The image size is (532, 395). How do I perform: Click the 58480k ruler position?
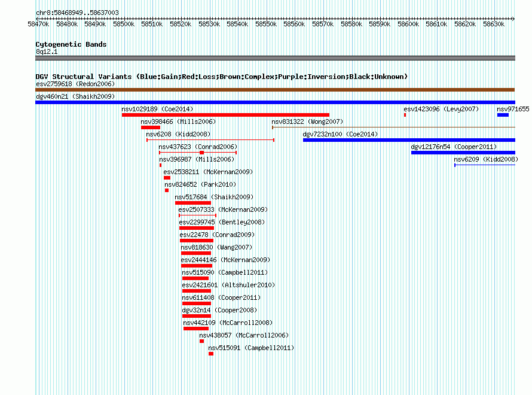pos(67,24)
